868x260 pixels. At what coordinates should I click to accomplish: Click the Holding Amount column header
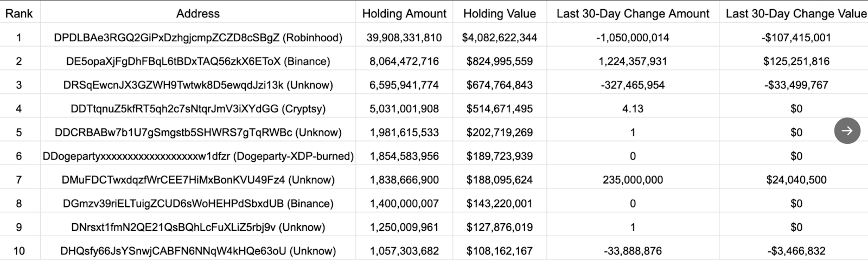pos(404,14)
